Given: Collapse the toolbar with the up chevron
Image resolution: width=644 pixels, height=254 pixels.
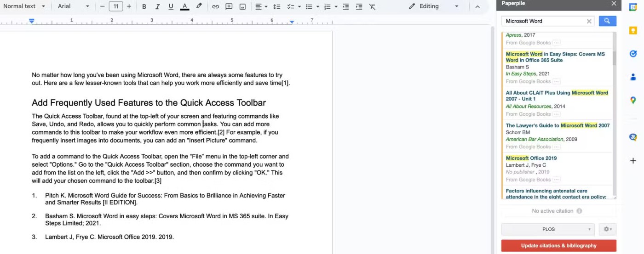Looking at the screenshot, I should 477,6.
